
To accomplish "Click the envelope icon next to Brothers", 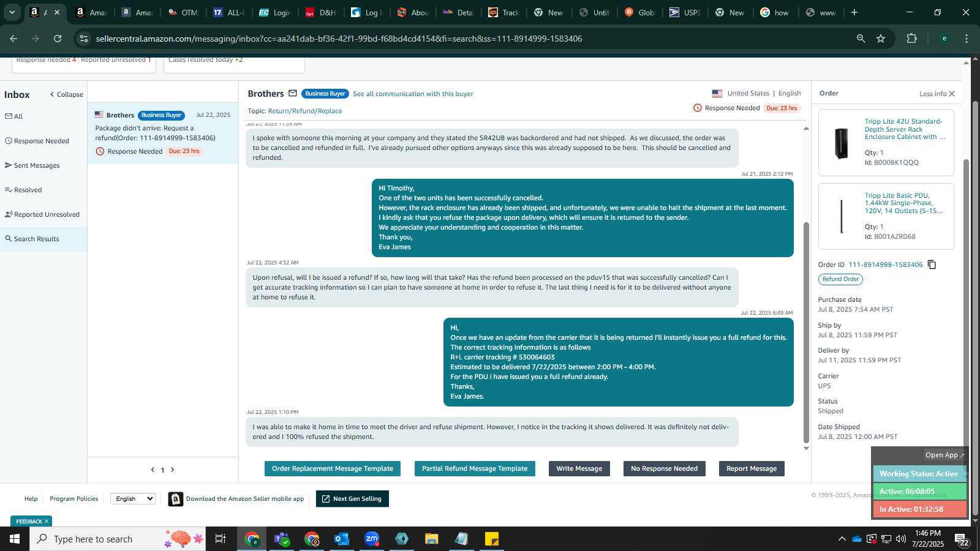I will point(293,94).
